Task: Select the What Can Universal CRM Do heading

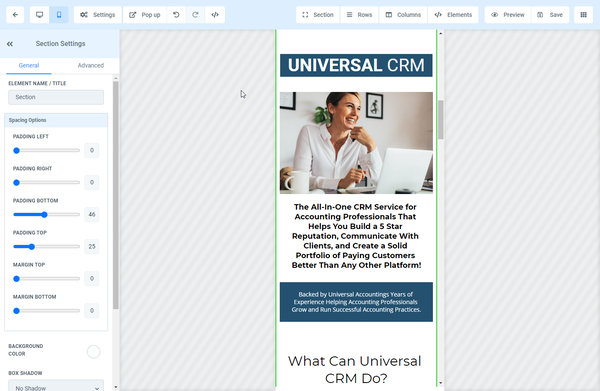Action: point(355,370)
